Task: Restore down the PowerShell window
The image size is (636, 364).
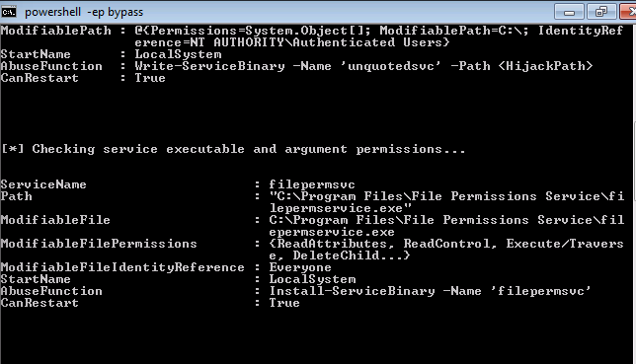Action: pyautogui.click(x=601, y=12)
